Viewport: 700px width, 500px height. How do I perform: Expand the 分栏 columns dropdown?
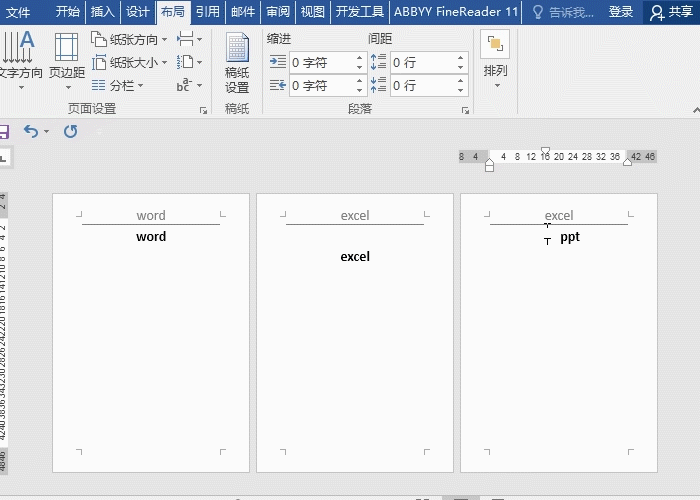[118, 86]
